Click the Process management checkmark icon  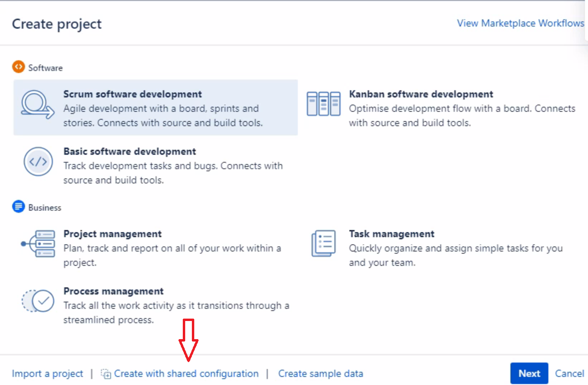pyautogui.click(x=38, y=301)
